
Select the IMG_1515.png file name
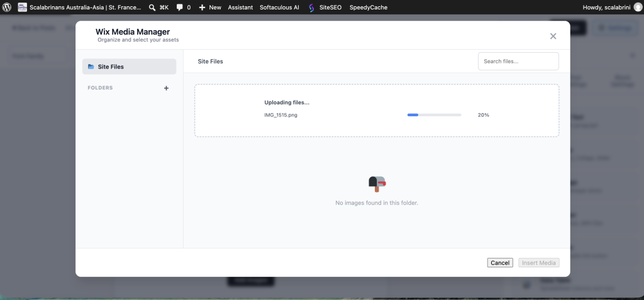point(281,115)
